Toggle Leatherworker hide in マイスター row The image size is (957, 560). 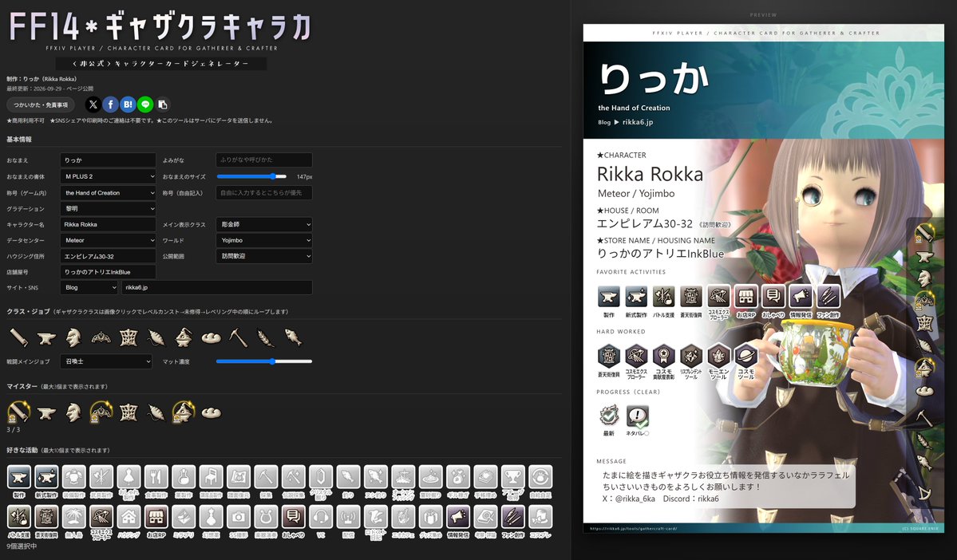pyautogui.click(x=129, y=412)
